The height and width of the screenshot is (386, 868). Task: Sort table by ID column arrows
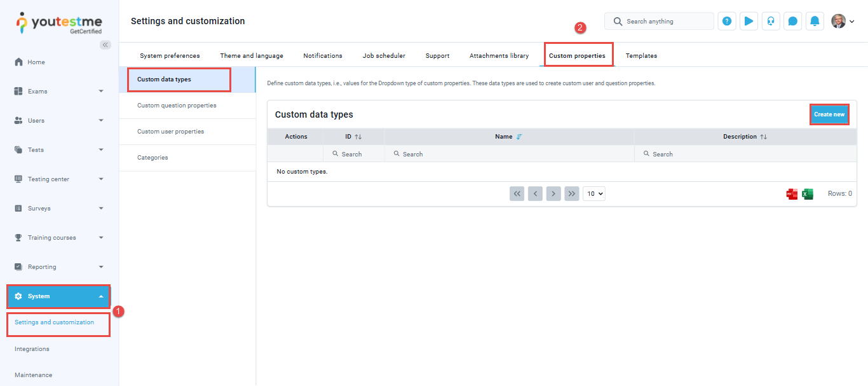click(x=358, y=137)
